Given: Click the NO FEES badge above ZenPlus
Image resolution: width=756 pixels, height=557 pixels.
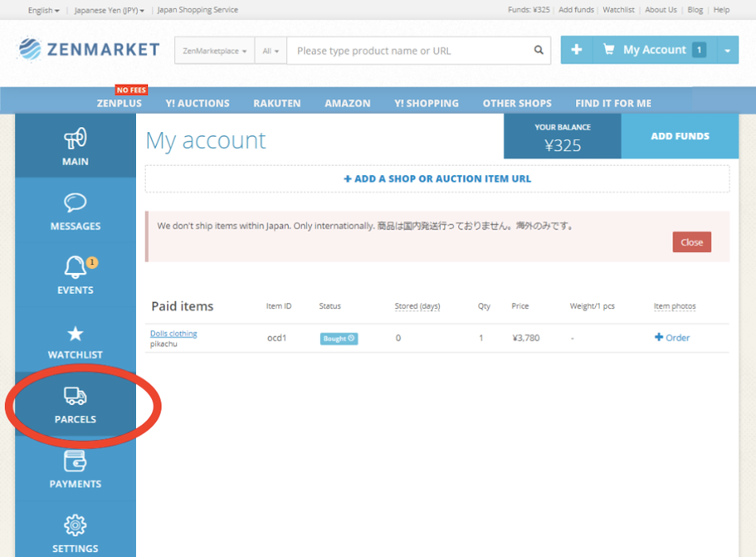Looking at the screenshot, I should pos(131,90).
